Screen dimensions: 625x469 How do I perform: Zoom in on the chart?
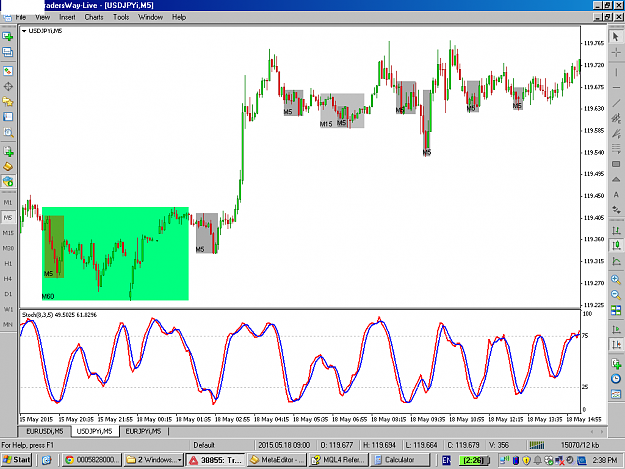(x=616, y=279)
